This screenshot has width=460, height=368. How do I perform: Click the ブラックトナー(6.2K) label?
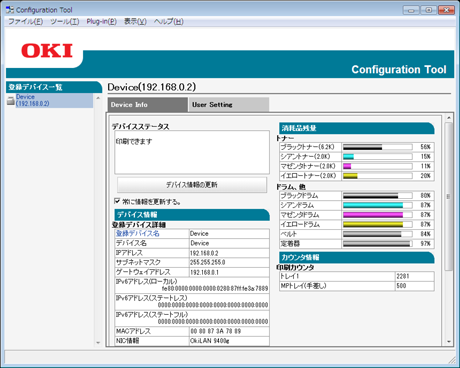click(x=307, y=147)
